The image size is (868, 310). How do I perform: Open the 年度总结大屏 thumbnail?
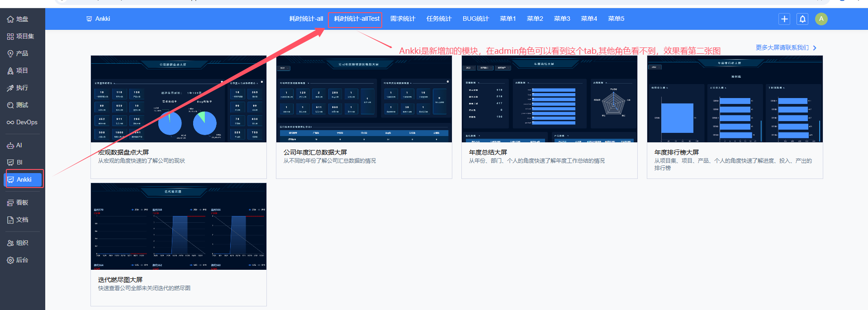[550, 99]
